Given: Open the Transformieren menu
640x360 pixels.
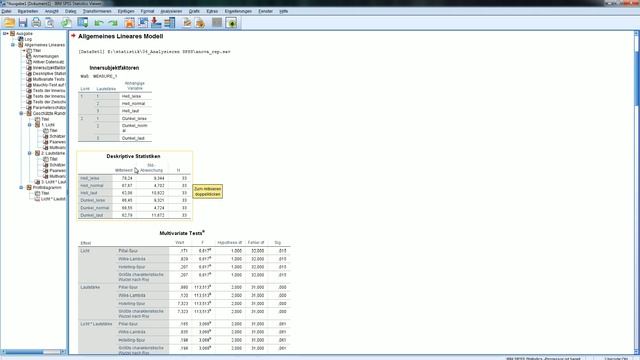Looking at the screenshot, I should point(97,11).
